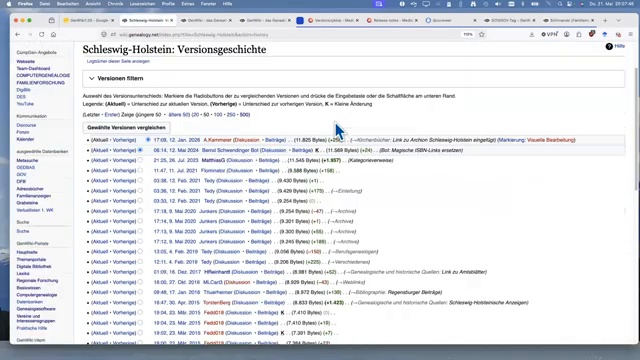Select radio button for 21:25, 26. Jul. 2023 version
Image resolution: width=640 pixels, height=360 pixels.
[140, 160]
